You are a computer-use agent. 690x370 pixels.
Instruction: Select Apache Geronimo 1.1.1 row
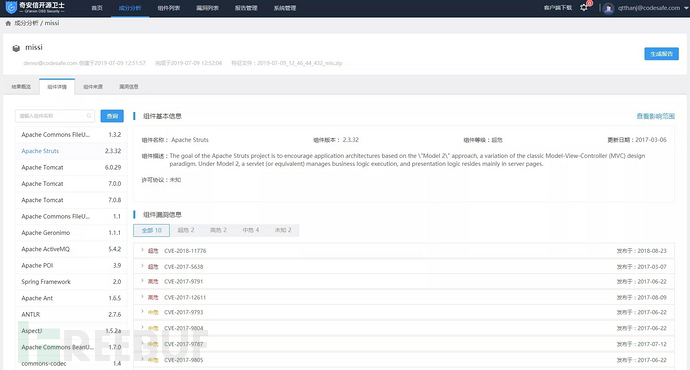click(x=71, y=233)
